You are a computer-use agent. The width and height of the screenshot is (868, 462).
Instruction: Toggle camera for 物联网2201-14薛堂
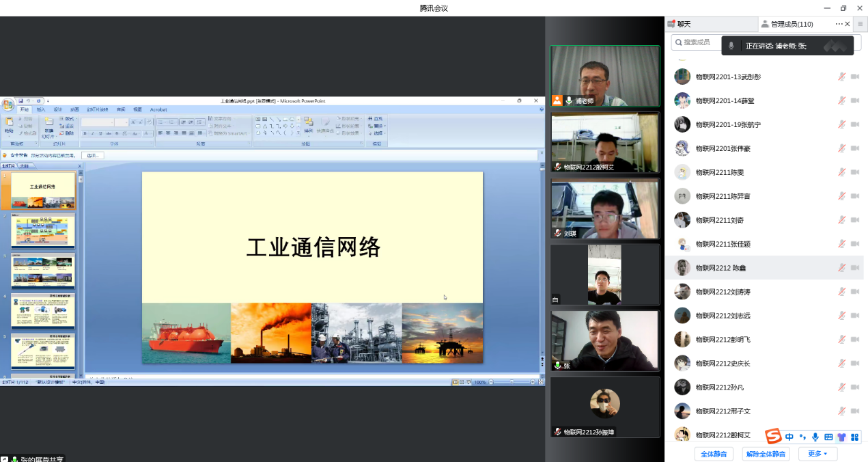point(854,101)
